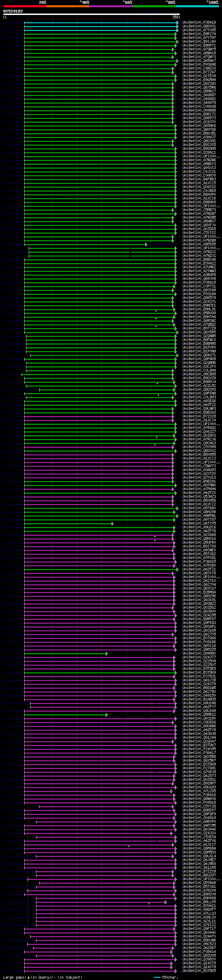Select hit label UniRef100_C5XES4
222x980 pixels.
click(x=199, y=837)
